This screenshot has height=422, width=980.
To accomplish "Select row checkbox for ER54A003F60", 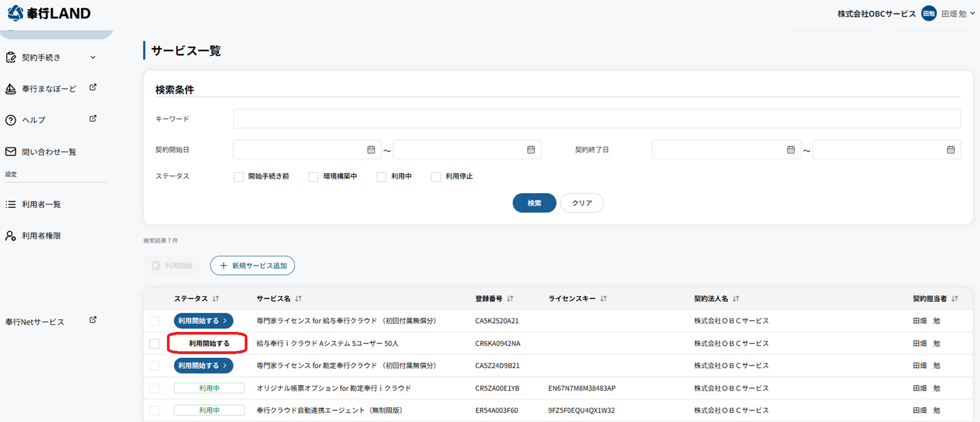I will (155, 411).
